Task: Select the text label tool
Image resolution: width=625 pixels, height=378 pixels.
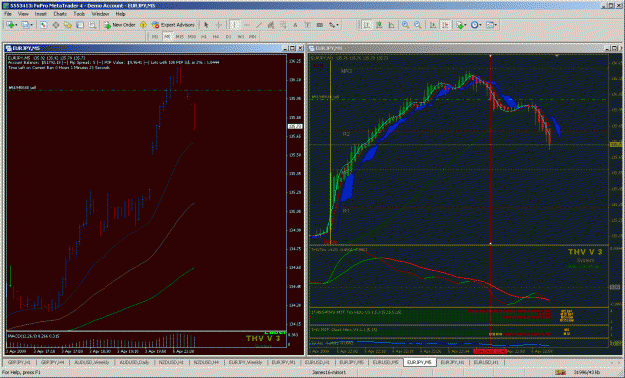Action: click(x=308, y=25)
